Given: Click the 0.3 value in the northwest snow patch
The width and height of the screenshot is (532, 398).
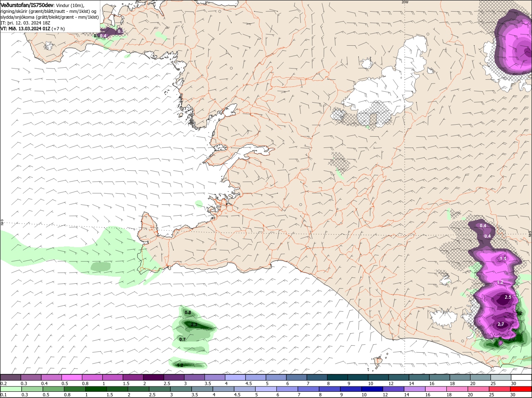Looking at the screenshot, I should (x=121, y=31).
